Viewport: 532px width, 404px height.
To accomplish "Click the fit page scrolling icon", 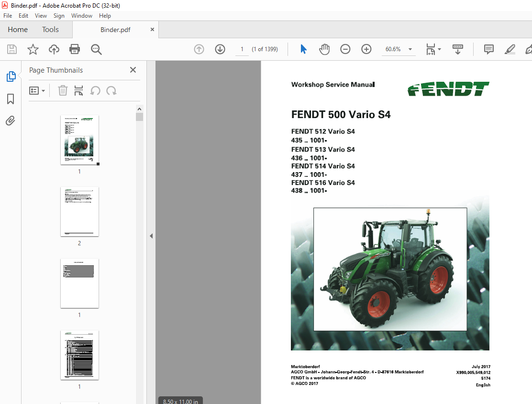I will point(431,49).
